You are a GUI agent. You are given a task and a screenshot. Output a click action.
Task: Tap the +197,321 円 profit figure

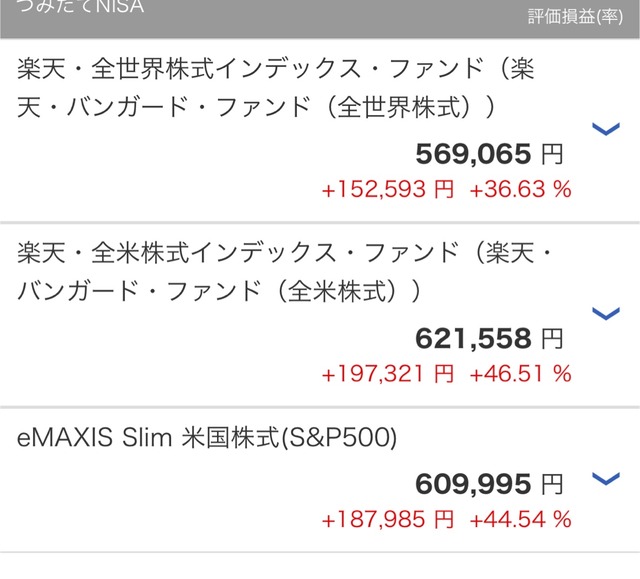tap(387, 374)
